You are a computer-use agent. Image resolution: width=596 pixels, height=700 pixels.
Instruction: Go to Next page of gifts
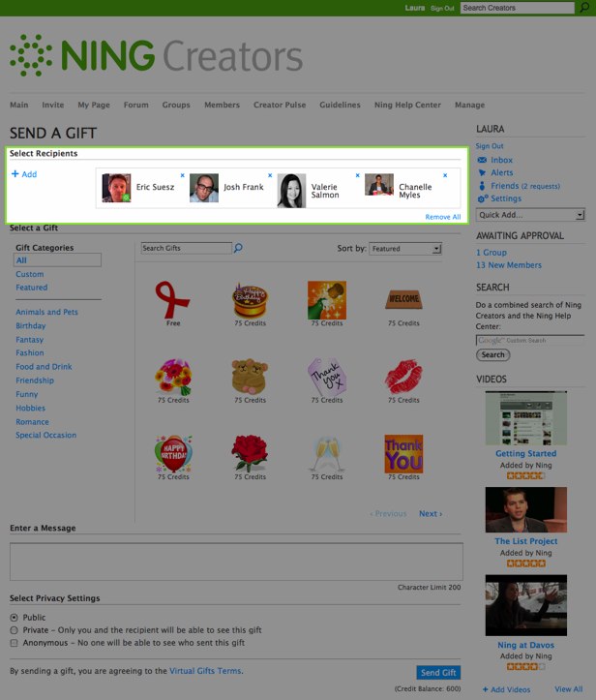point(431,513)
